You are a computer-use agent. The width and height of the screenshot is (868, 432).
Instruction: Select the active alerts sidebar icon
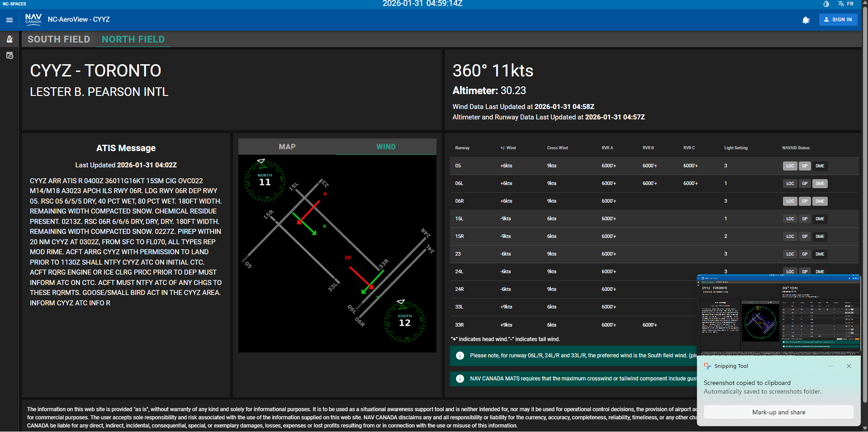(x=9, y=39)
